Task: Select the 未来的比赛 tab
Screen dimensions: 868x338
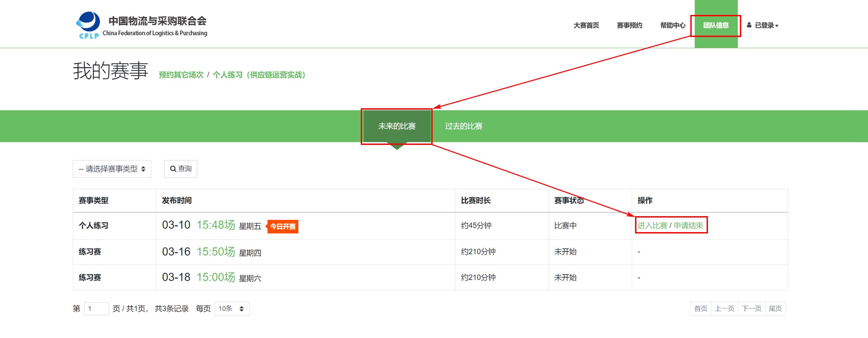Action: [x=397, y=126]
